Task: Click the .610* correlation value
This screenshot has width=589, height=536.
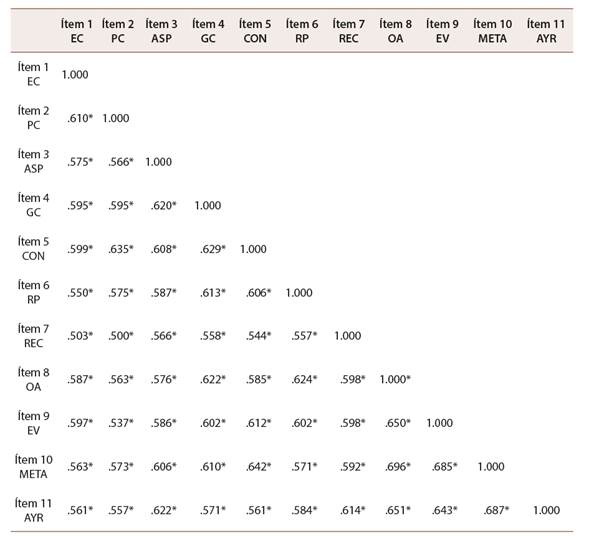Action: tap(80, 118)
